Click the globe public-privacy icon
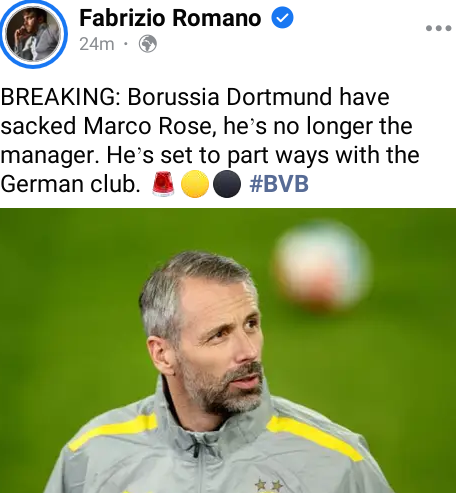 (148, 44)
